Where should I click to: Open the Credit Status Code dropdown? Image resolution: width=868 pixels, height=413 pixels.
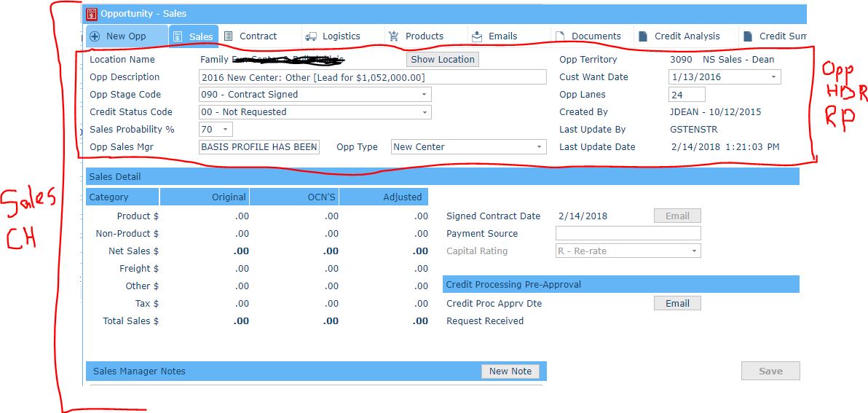(424, 112)
